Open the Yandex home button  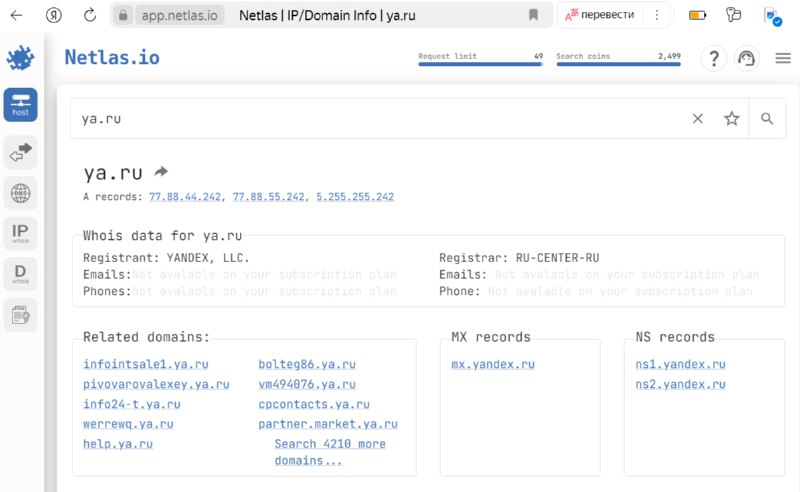point(53,15)
